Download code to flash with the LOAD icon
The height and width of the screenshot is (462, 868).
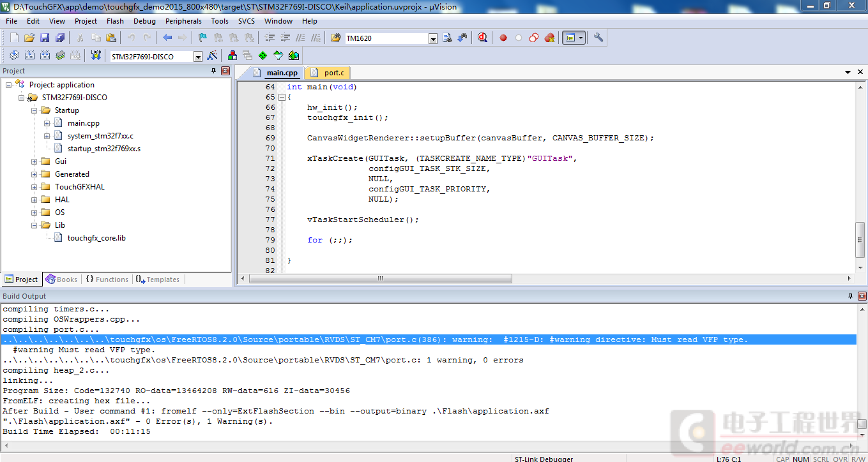pyautogui.click(x=96, y=56)
